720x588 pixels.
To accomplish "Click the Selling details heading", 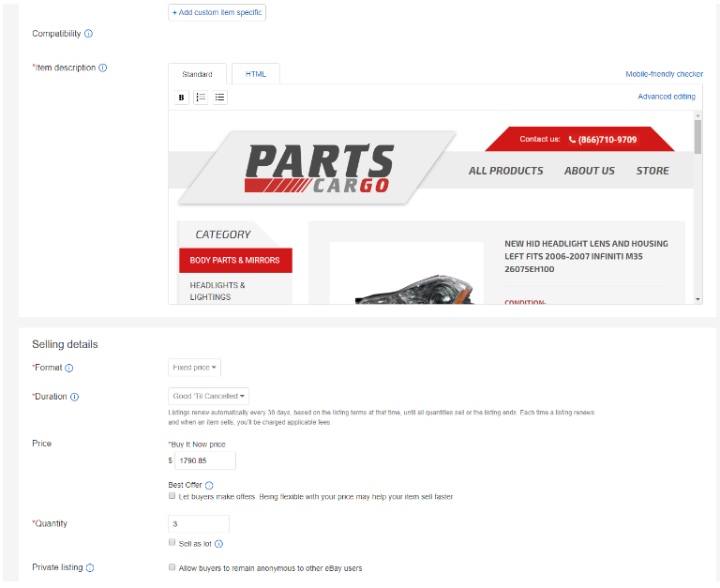I will [65, 344].
